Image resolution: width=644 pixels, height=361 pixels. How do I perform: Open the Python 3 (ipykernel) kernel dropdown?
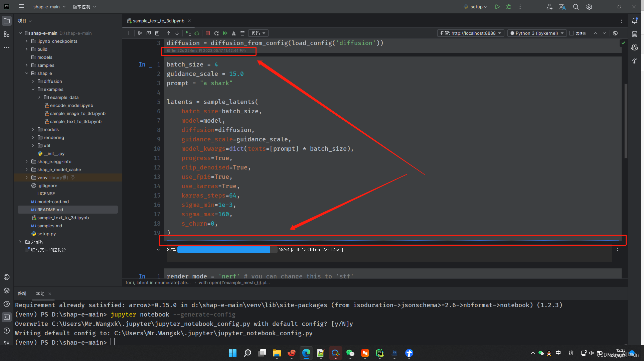pos(537,33)
